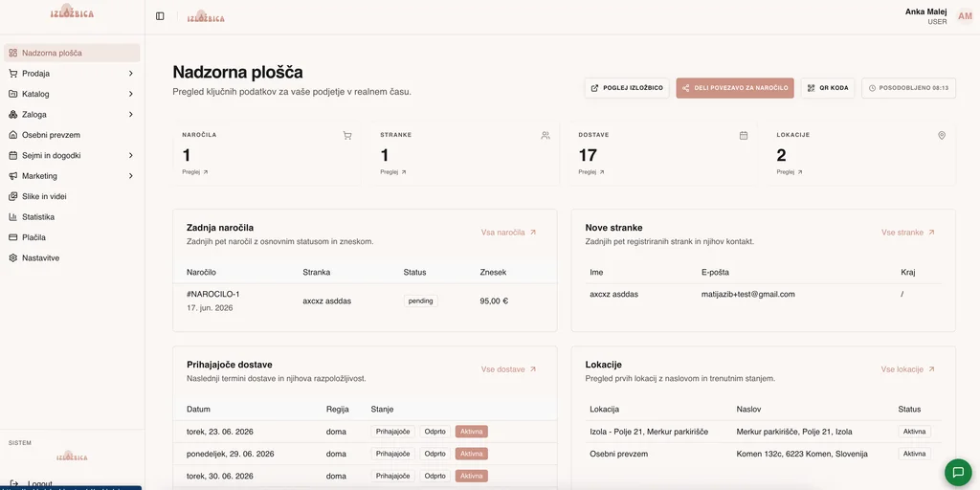Click the Izložbica logo in sidebar header
This screenshot has height=490, width=980.
(72, 11)
